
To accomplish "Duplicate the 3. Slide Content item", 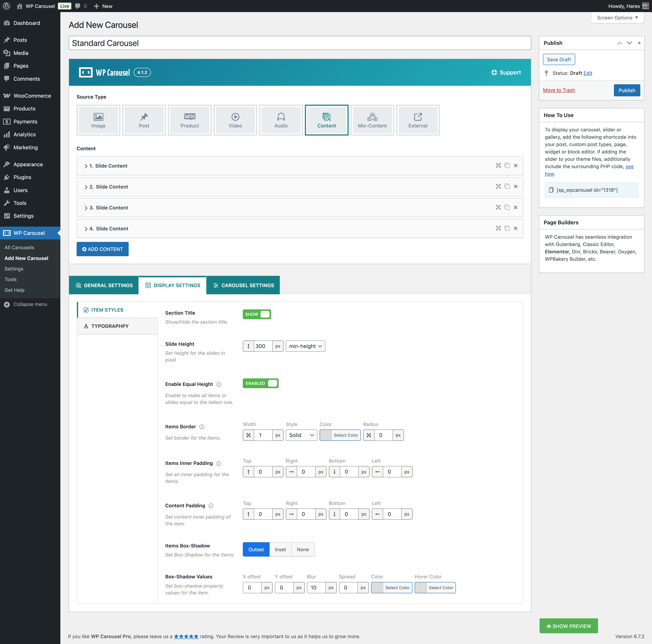I will [507, 207].
